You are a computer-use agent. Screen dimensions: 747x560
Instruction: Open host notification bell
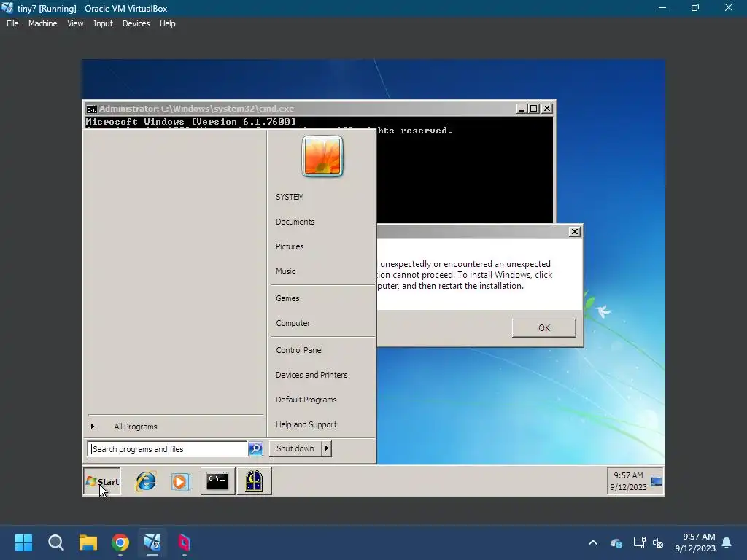pyautogui.click(x=727, y=542)
